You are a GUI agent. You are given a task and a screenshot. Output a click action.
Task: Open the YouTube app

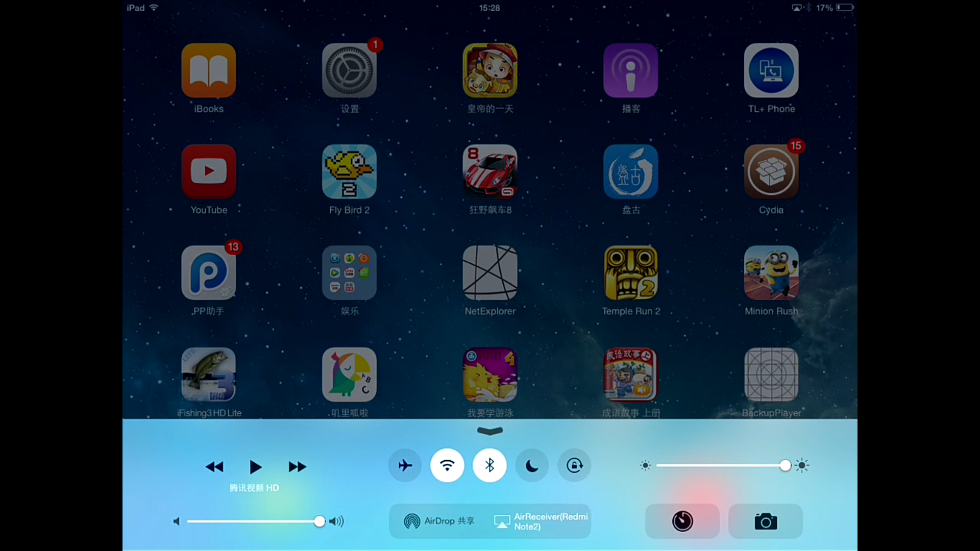point(209,172)
